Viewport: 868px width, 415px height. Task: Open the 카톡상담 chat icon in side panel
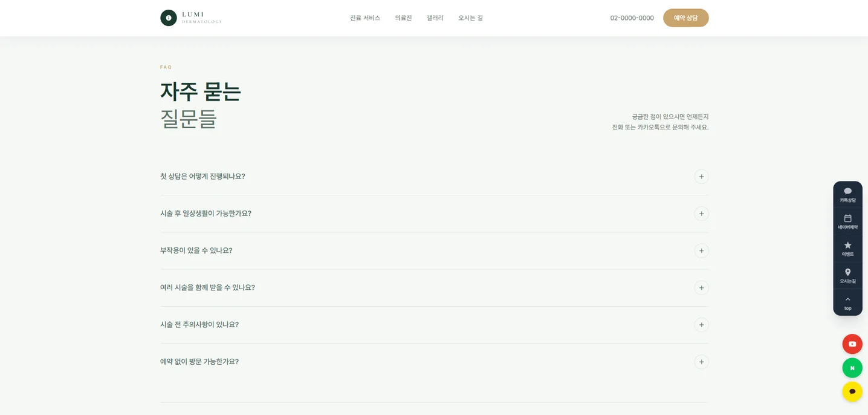pos(847,191)
